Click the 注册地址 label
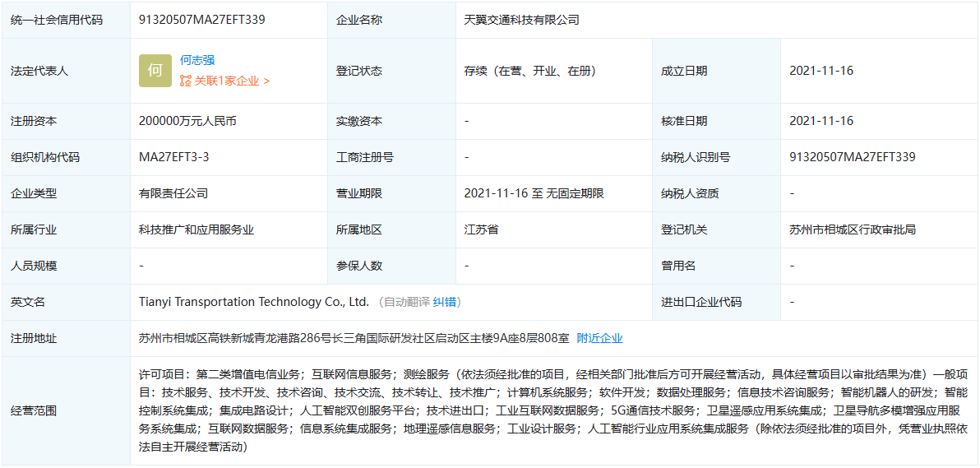This screenshot has width=980, height=468. [x=34, y=339]
